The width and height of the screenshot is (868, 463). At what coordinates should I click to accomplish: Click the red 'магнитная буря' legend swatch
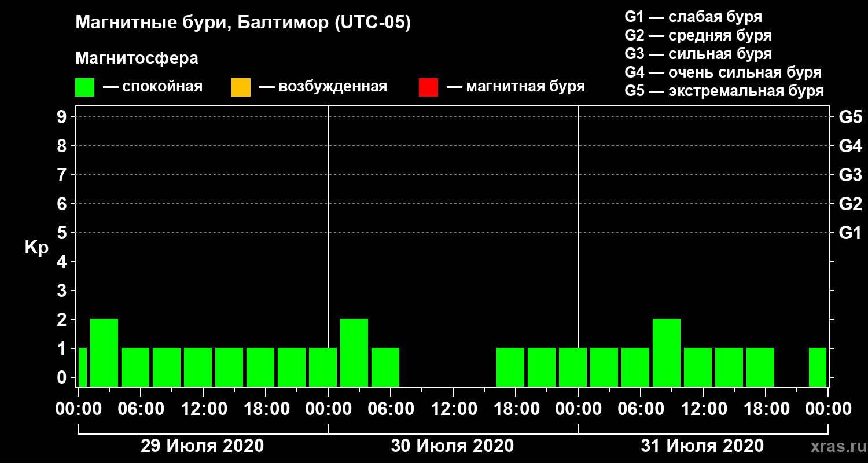point(428,87)
